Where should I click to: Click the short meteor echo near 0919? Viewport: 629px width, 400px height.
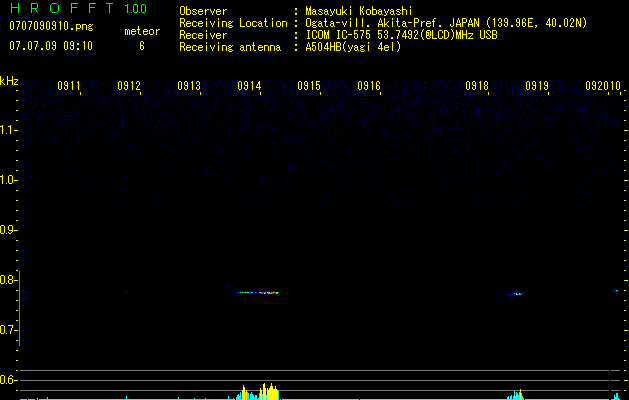516,294
